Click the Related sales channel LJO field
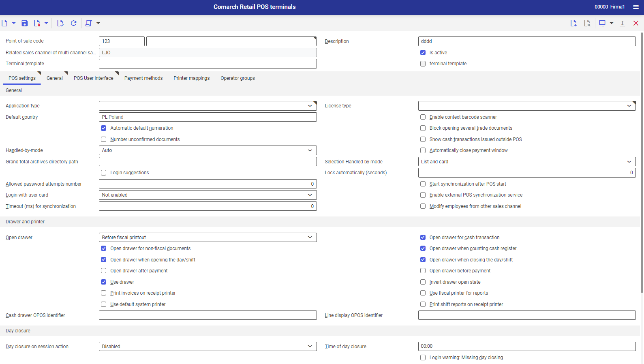This screenshot has width=644, height=364. coord(208,53)
